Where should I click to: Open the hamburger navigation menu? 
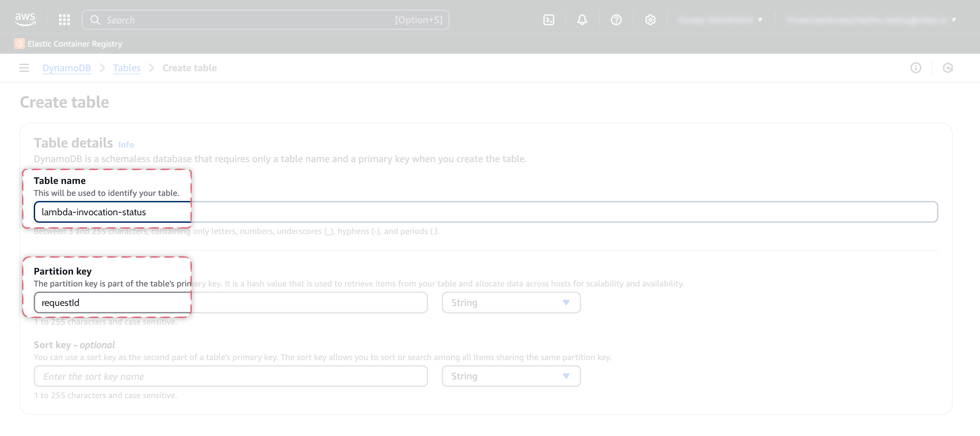pos(24,68)
